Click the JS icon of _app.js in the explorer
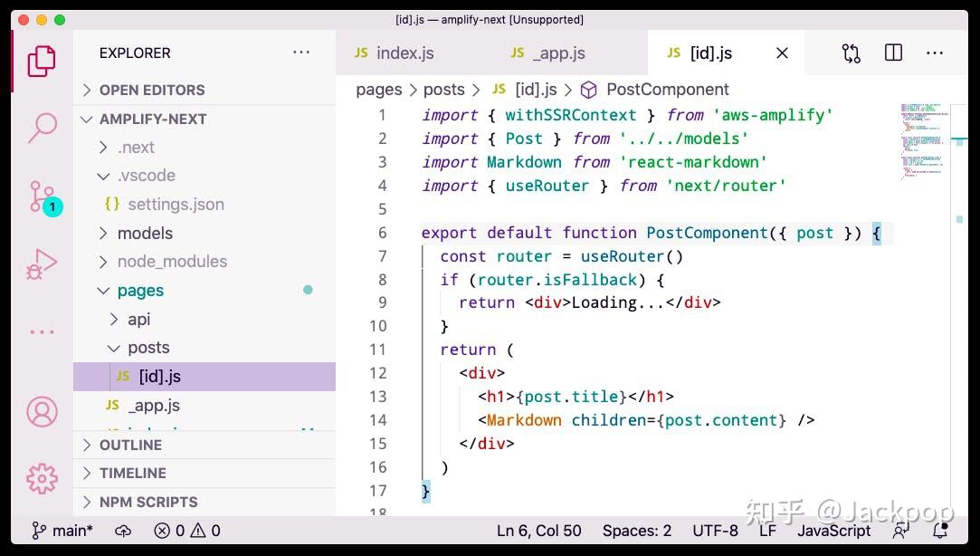 coord(112,406)
